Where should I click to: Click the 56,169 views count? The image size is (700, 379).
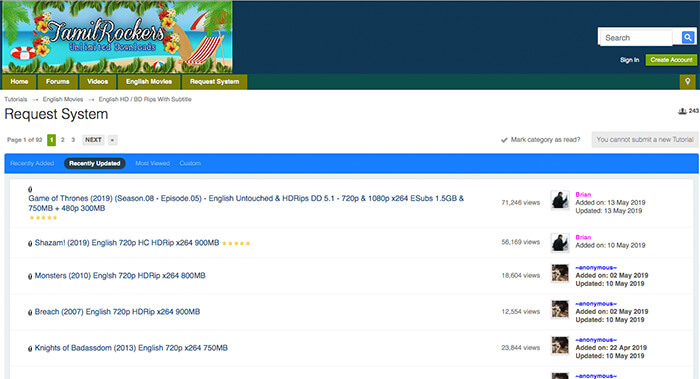click(x=521, y=242)
